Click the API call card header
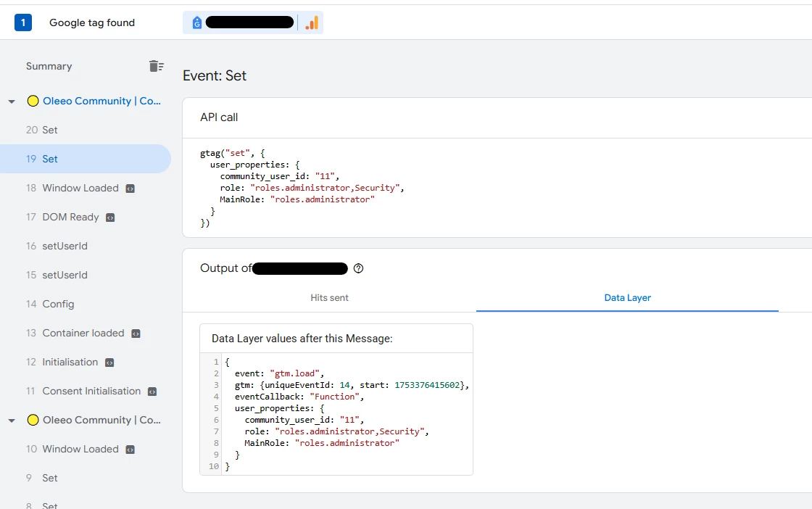Viewport: 812px width, 509px height. [x=219, y=117]
